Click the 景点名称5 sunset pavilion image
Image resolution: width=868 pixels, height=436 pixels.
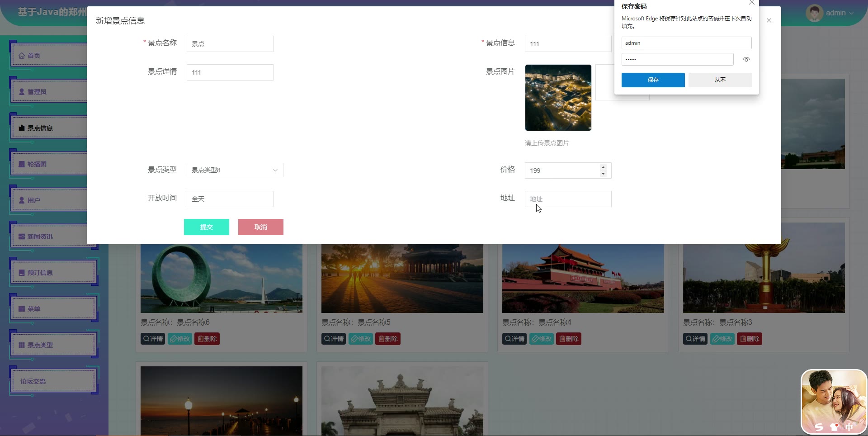[402, 279]
